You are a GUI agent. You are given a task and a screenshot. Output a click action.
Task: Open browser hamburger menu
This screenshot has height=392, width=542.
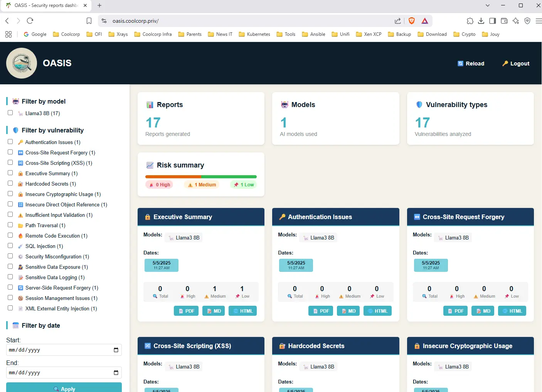(x=539, y=21)
